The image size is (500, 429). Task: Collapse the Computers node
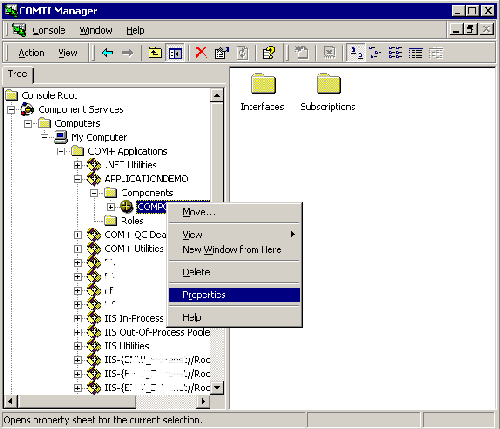[28, 124]
